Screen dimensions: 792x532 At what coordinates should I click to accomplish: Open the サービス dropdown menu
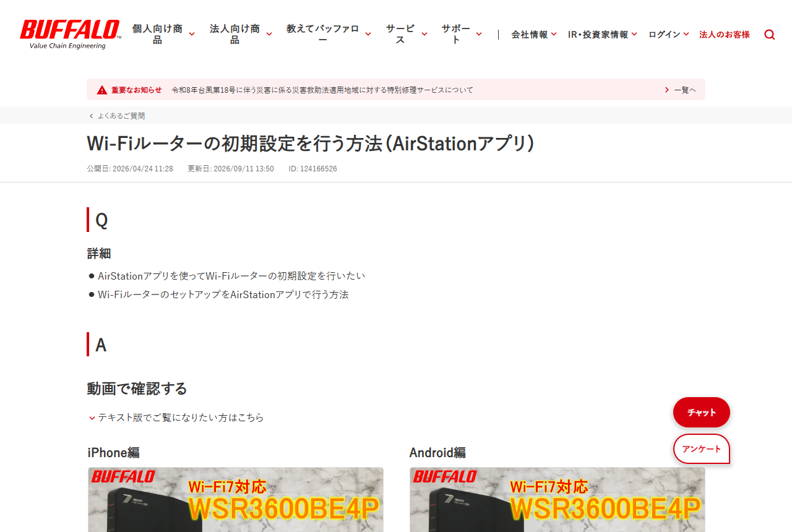407,34
